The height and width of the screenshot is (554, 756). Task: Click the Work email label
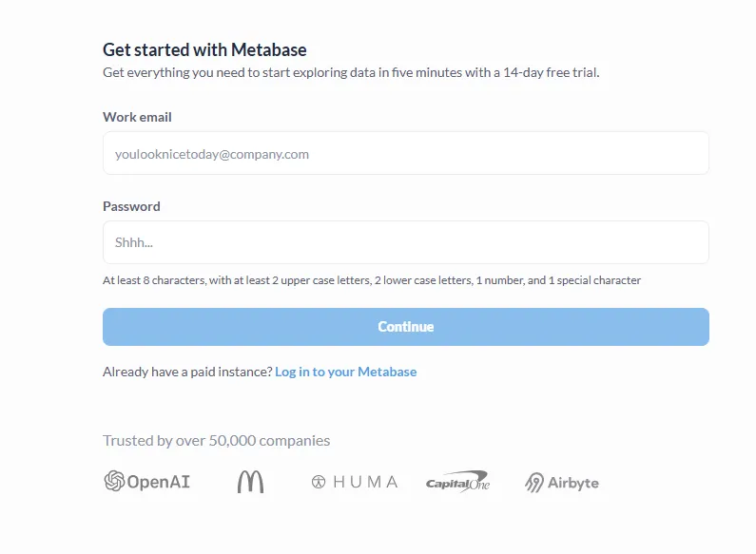(137, 117)
